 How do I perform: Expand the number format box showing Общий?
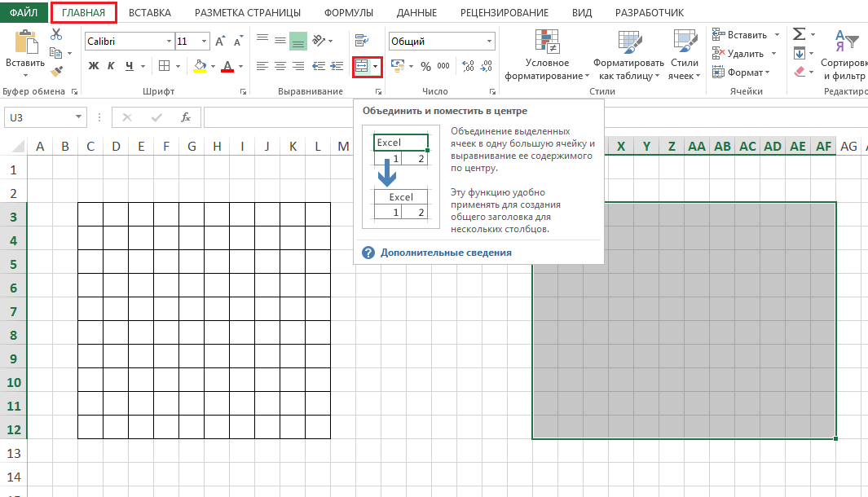[489, 41]
